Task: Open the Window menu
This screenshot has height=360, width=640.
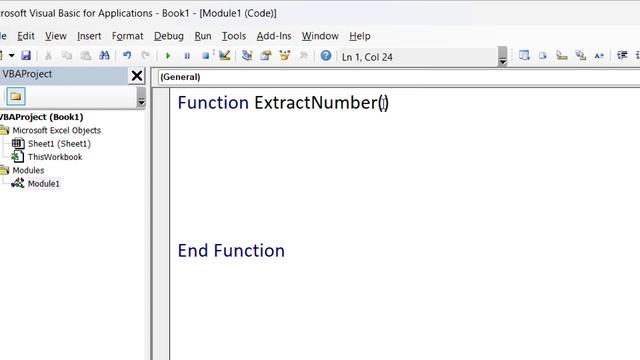Action: pyautogui.click(x=320, y=36)
